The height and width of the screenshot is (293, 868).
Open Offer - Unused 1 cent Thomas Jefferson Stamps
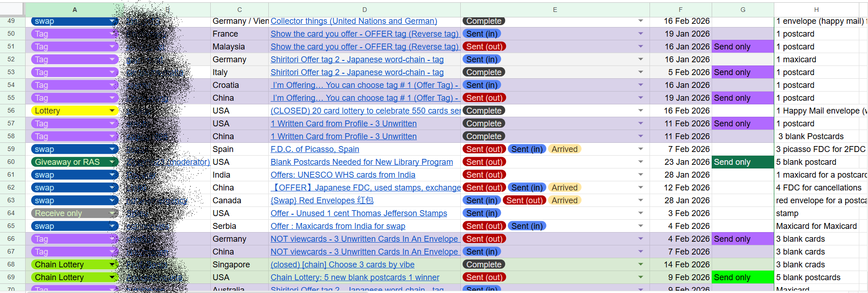point(359,213)
